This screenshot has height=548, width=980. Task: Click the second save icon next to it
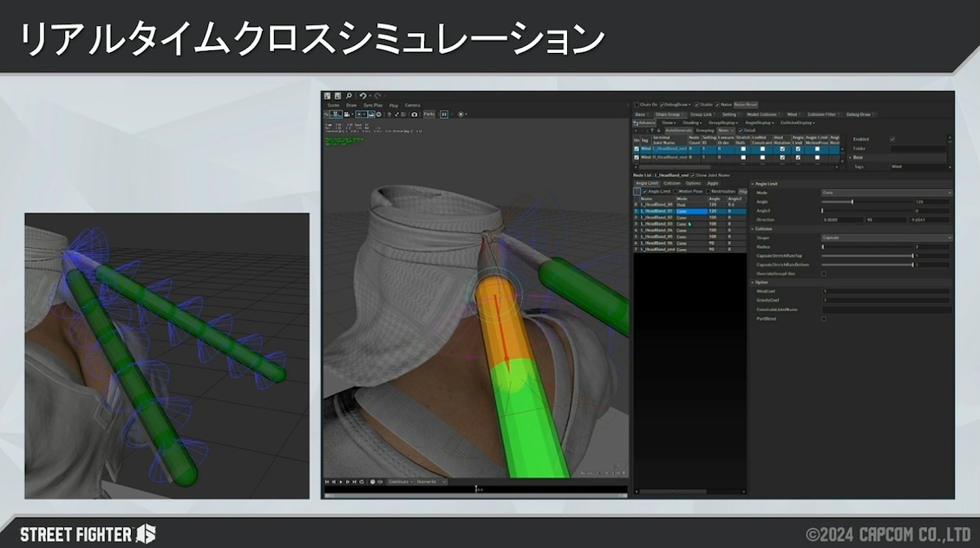pos(337,95)
